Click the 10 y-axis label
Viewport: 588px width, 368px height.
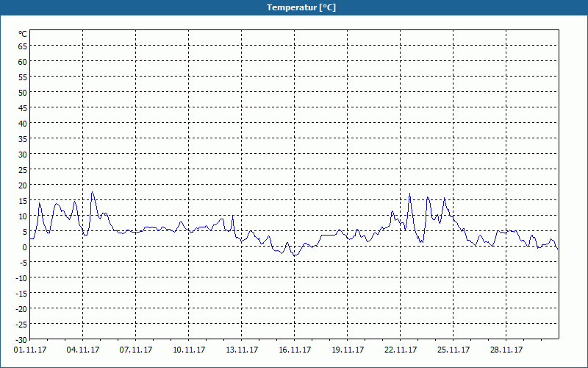click(23, 216)
